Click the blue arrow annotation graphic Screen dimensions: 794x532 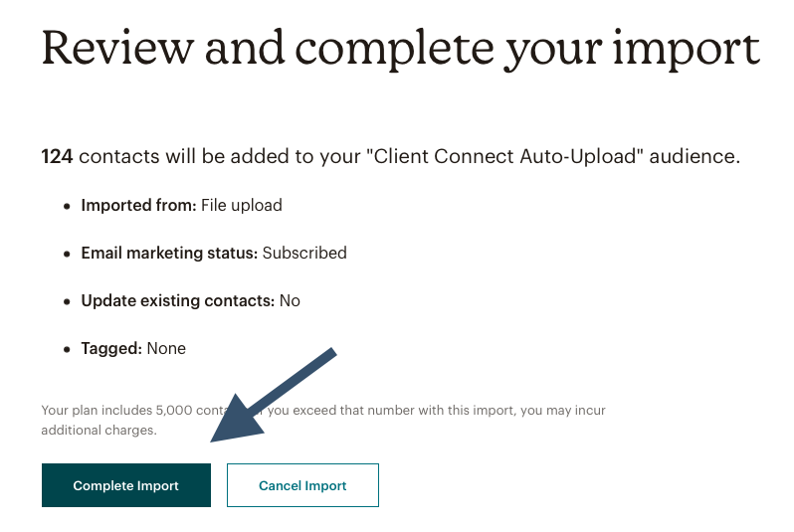coord(274,395)
